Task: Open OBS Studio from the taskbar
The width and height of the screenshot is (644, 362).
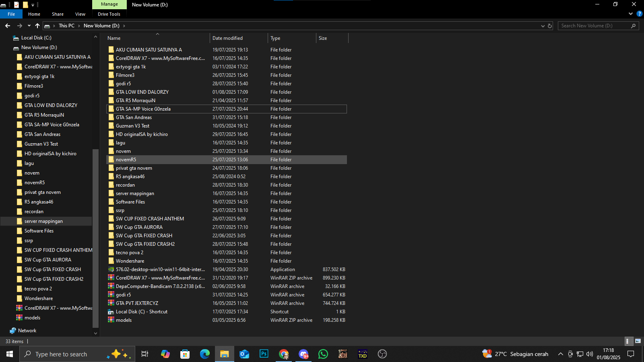Action: point(382,354)
